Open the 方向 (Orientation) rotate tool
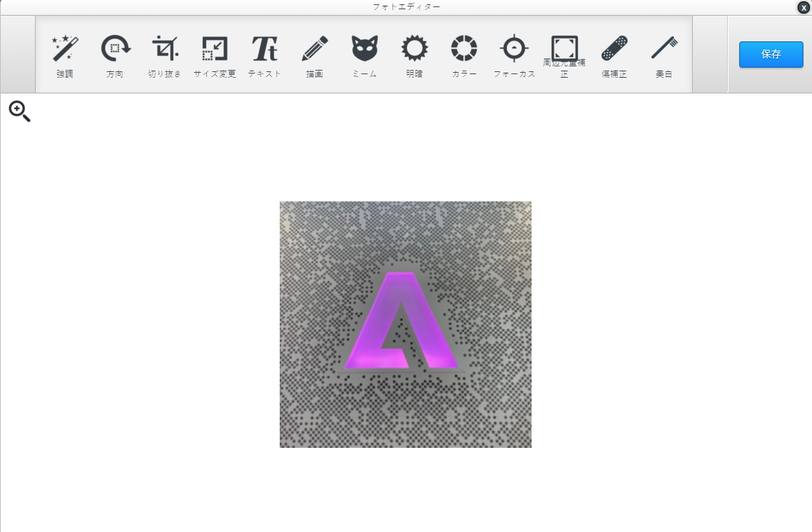This screenshot has width=812, height=532. coord(115,56)
